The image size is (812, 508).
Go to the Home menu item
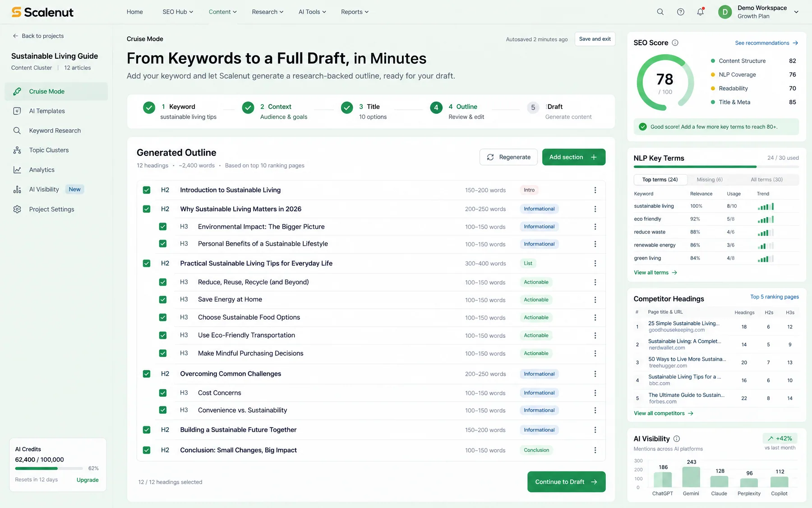135,12
